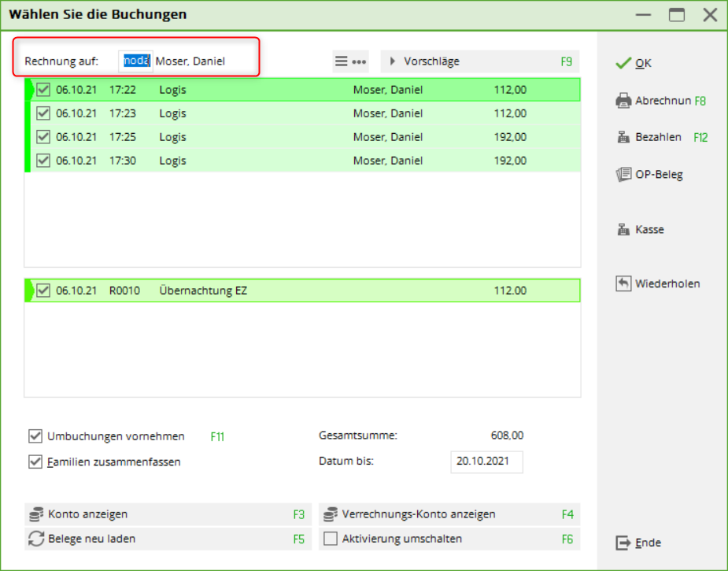Screen dimensions: 728x571
Task: Expand the Vorschläge arrow
Action: [393, 61]
